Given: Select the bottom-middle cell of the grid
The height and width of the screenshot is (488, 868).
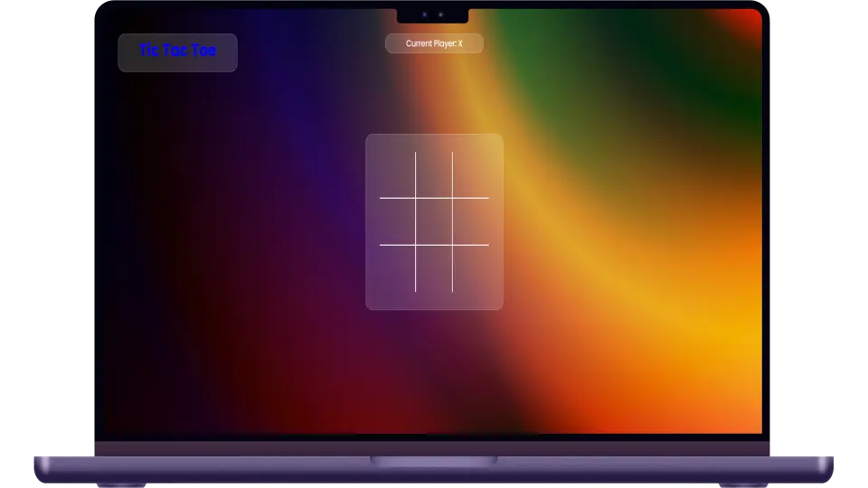Looking at the screenshot, I should [x=434, y=268].
